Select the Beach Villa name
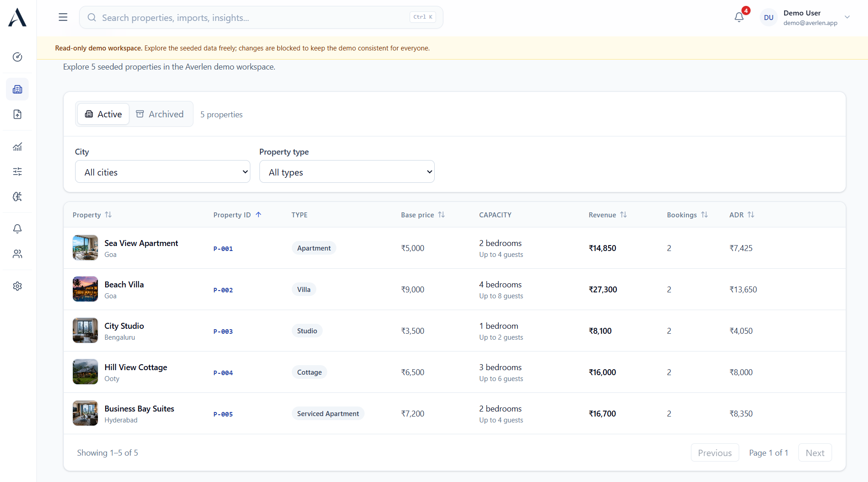 124,284
